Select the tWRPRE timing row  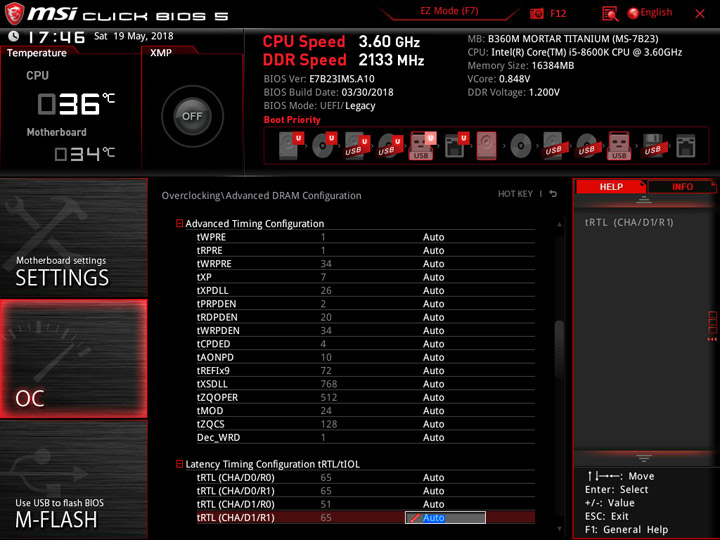(x=366, y=264)
